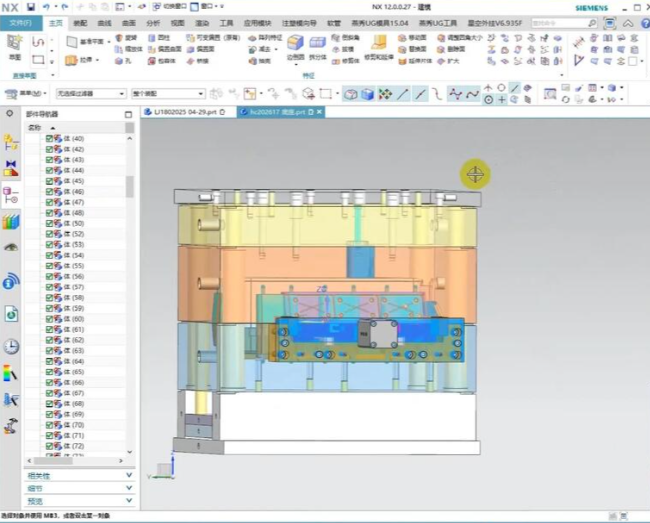
Task: Click the Undo arrow icon
Action: tap(46, 7)
